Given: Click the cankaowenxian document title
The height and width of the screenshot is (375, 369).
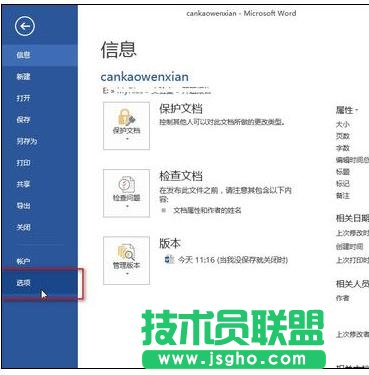Looking at the screenshot, I should click(144, 77).
